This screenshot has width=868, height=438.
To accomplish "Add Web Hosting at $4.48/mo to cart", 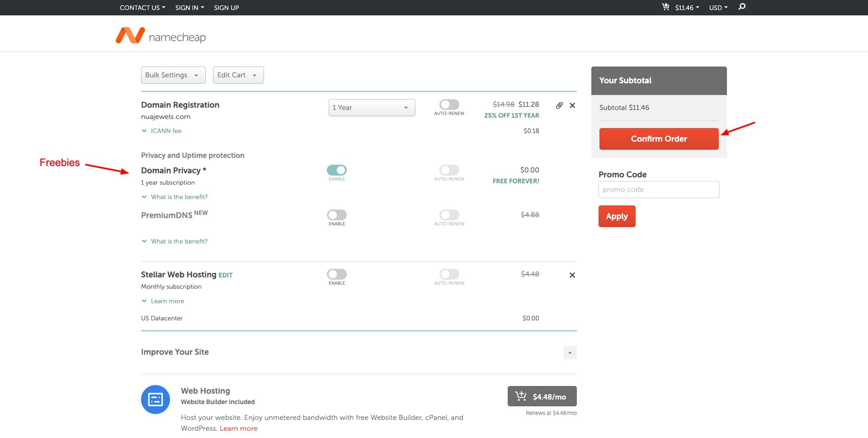I will pos(542,396).
